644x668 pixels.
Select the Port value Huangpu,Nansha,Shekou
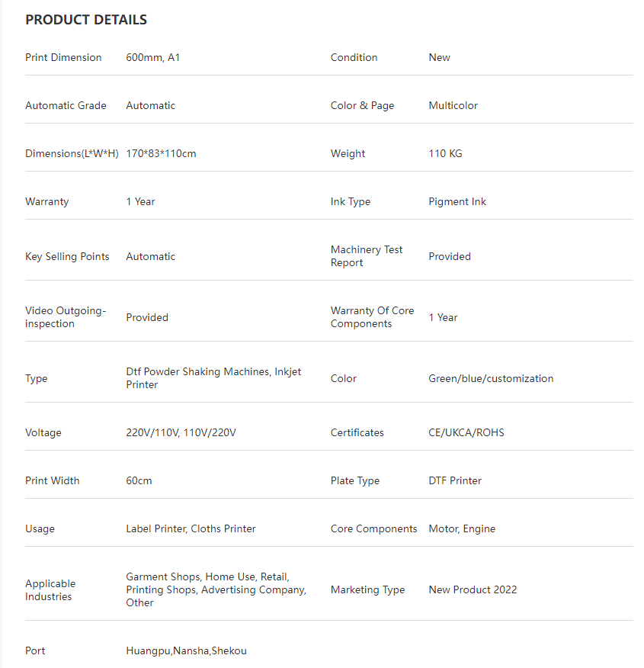(x=186, y=650)
